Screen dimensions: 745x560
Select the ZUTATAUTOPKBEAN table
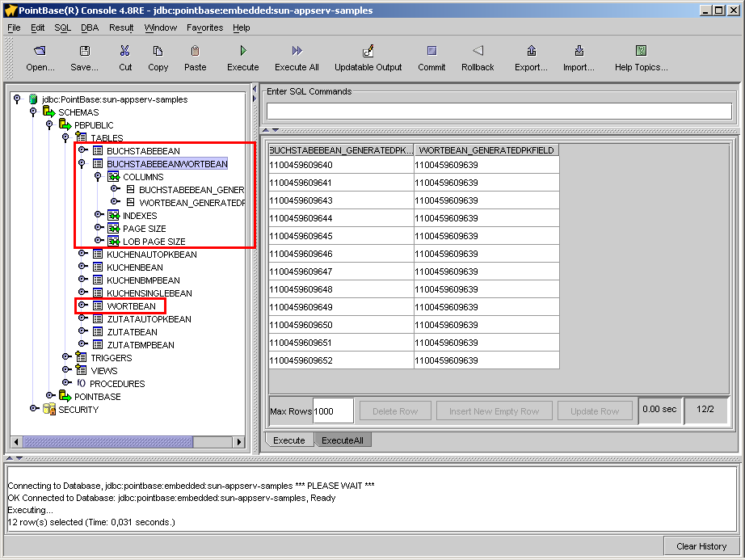click(x=149, y=318)
